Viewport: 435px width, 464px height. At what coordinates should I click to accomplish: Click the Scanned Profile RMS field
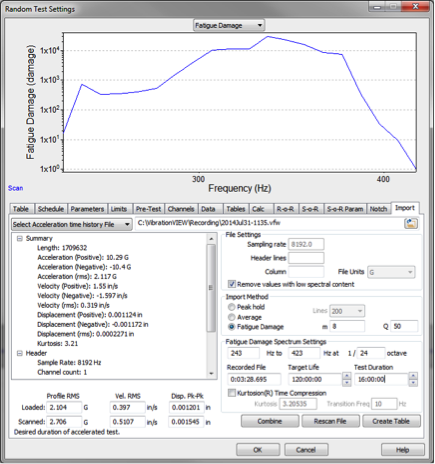tap(64, 422)
